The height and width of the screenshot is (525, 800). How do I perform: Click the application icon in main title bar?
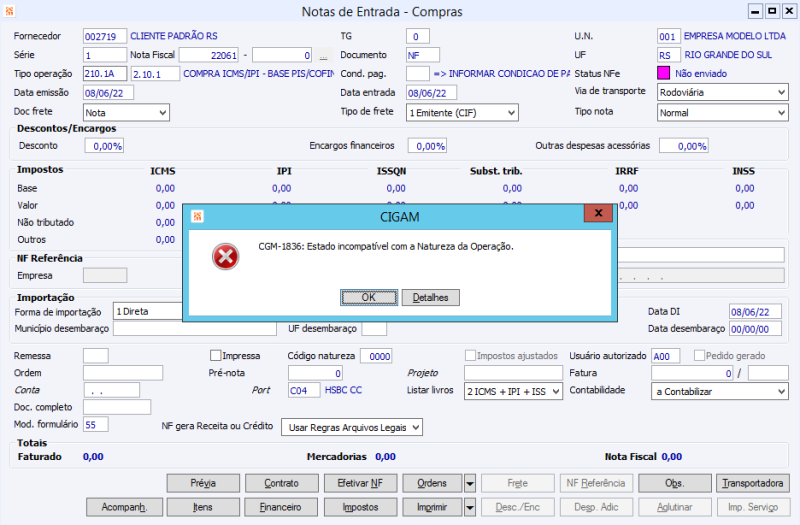coord(9,11)
